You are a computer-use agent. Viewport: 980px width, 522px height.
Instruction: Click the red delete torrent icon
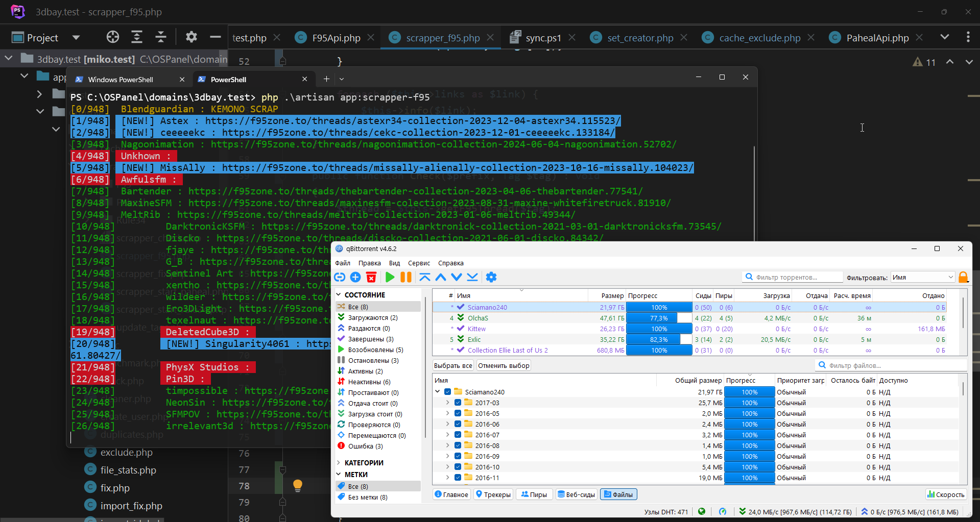tap(371, 277)
